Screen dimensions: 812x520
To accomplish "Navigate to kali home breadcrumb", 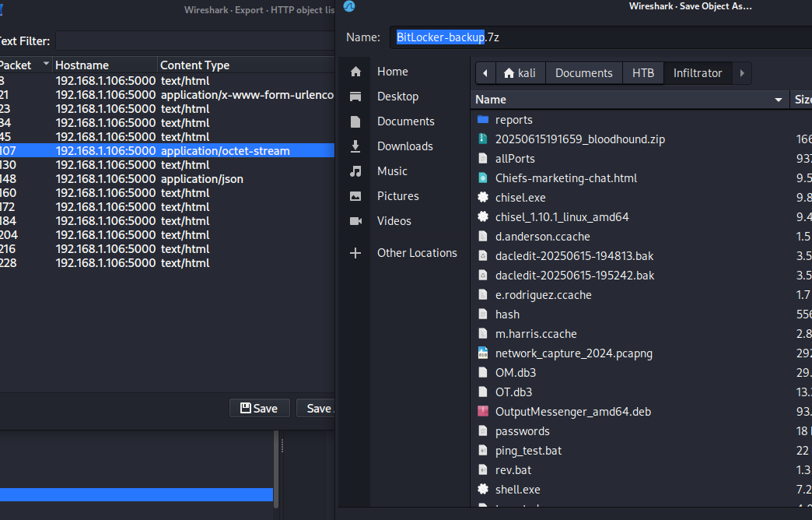I will 520,73.
